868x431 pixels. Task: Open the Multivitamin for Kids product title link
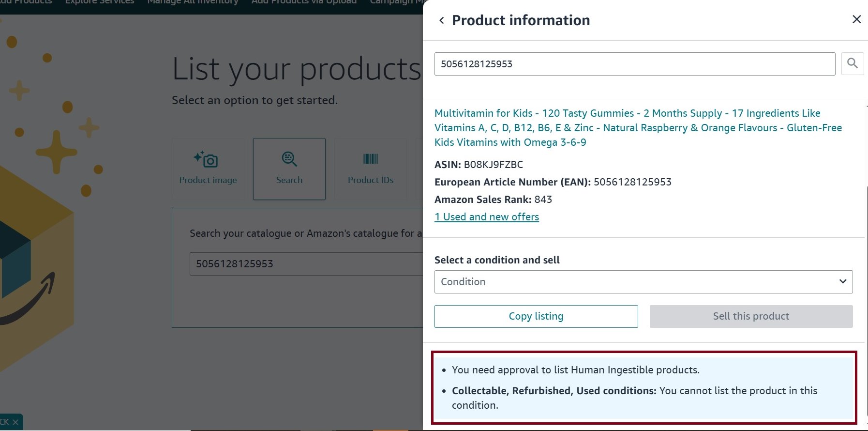click(638, 128)
